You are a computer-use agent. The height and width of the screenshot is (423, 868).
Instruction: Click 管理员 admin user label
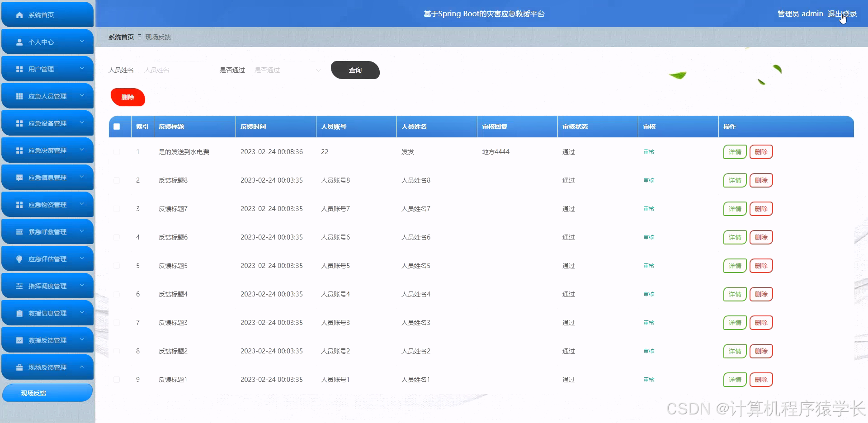(800, 14)
